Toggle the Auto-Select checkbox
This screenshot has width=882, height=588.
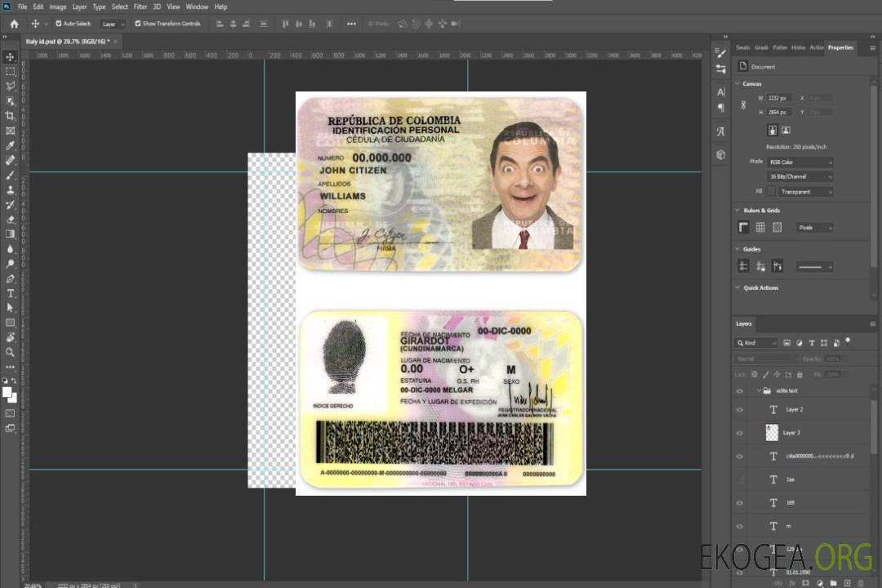pos(59,24)
